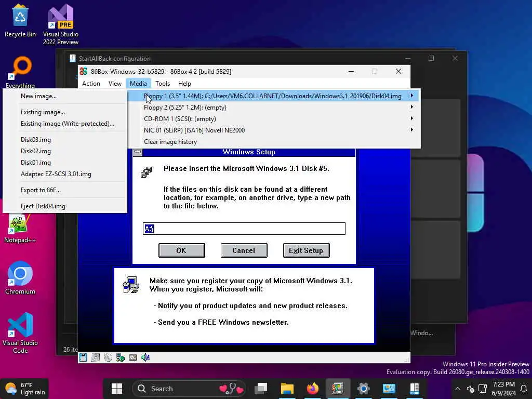Open notifications bell in system tray
This screenshot has height=399, width=532.
click(524, 389)
